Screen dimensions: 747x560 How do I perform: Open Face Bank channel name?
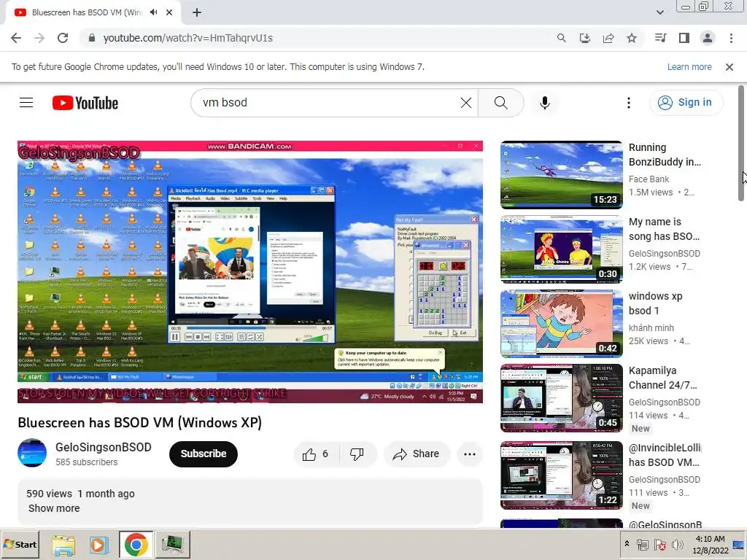point(649,179)
